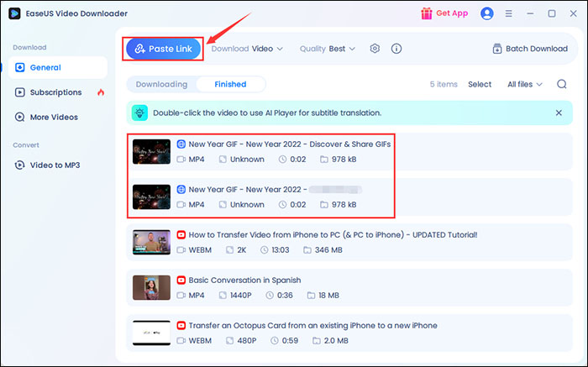Click YouTube source icon of Basic Conversation in Spanish
Viewport: 588px width, 367px height.
pos(181,280)
